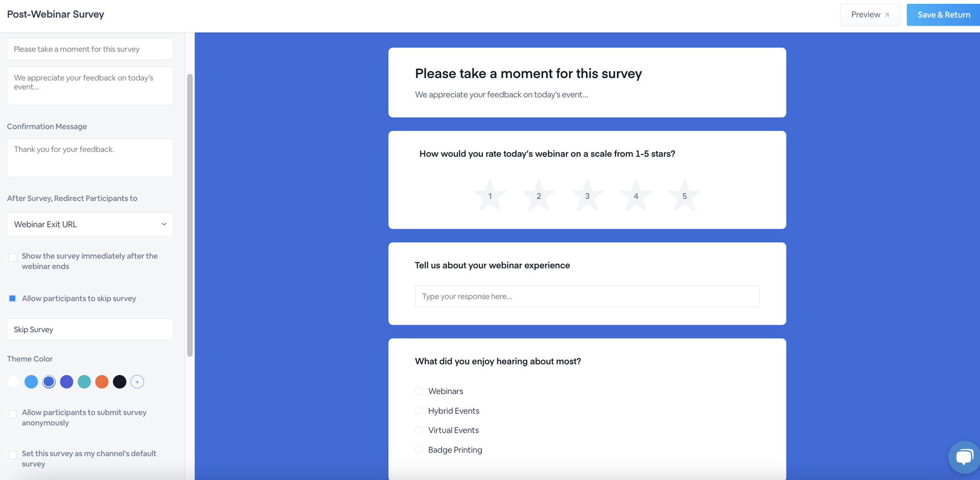This screenshot has height=480, width=980.
Task: Set this survey as channel's default
Action: [x=12, y=455]
